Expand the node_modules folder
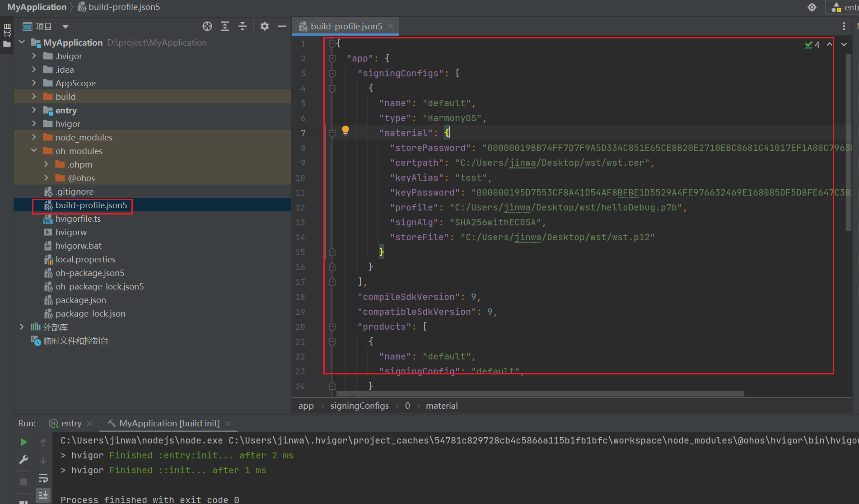Image resolution: width=859 pixels, height=504 pixels. tap(34, 137)
